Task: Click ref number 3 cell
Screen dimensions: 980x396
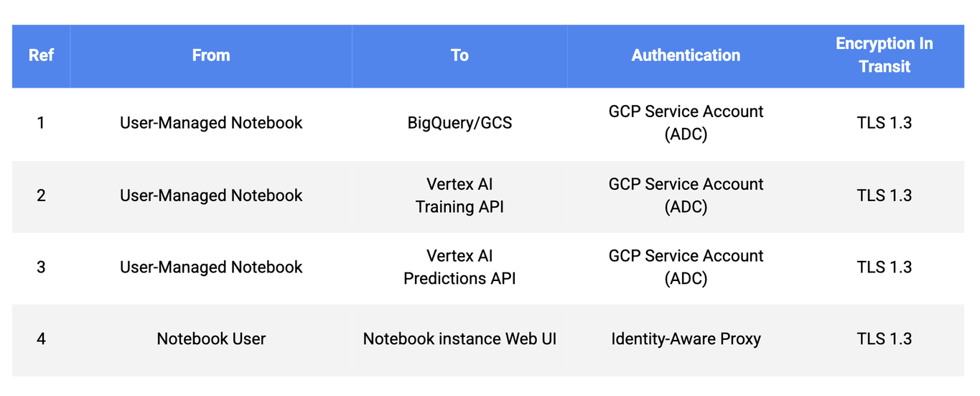Action: pyautogui.click(x=41, y=267)
